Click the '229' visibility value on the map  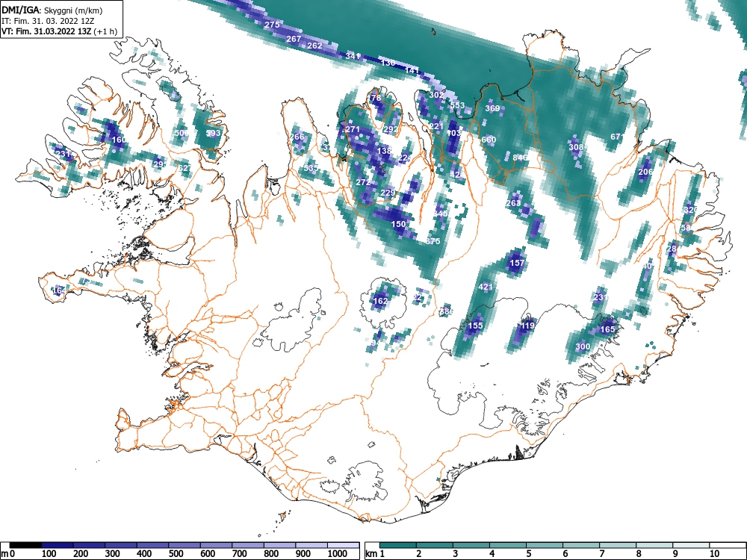[x=388, y=193]
